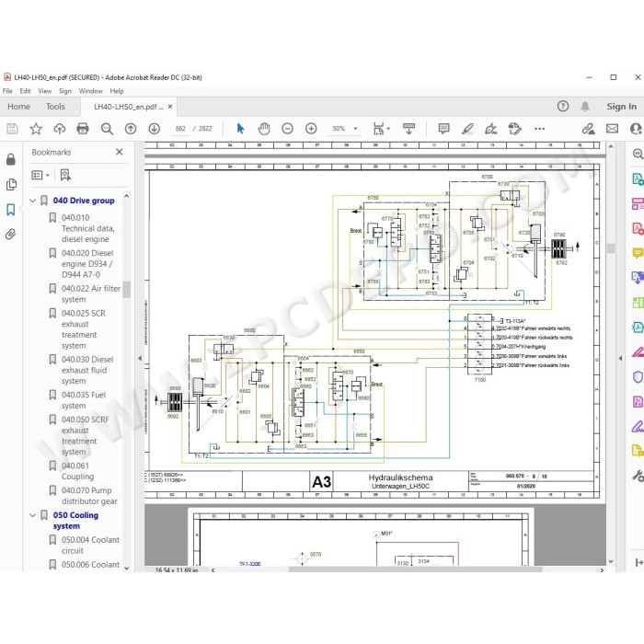Close the Bookmarks panel
This screenshot has height=644, width=644.
coord(119,152)
